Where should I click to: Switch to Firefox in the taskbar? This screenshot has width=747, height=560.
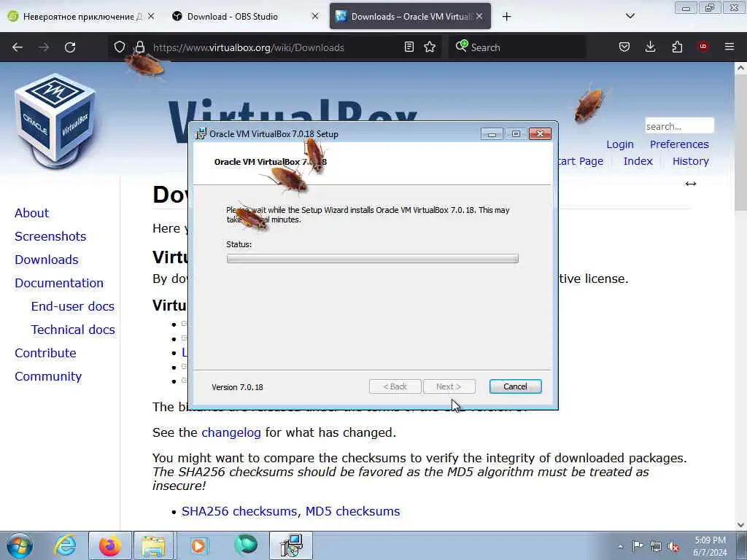[110, 545]
